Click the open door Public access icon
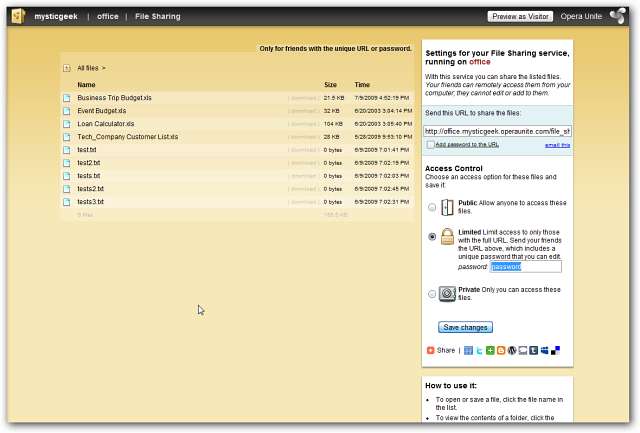640x433 pixels. coord(447,207)
